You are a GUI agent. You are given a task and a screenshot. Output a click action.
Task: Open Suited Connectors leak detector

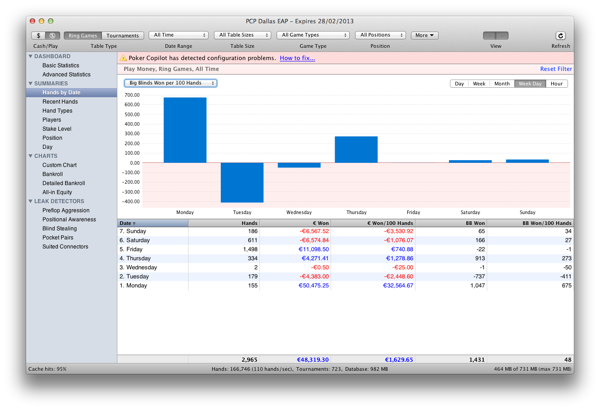pyautogui.click(x=65, y=247)
